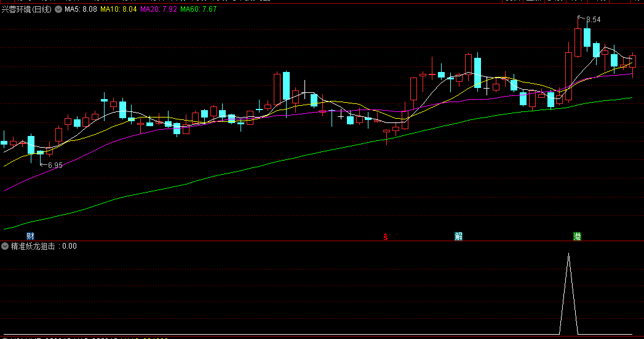Expand dropdown beside 精准妖龙狙击 indicator
644x339 pixels.
coord(5,246)
